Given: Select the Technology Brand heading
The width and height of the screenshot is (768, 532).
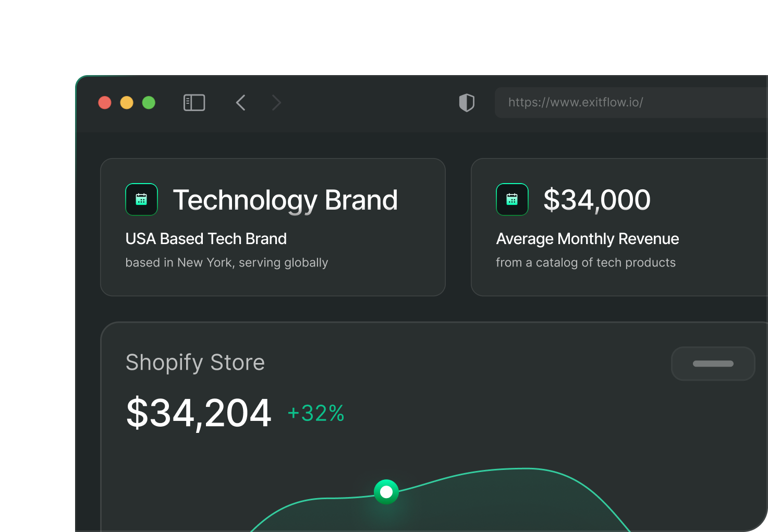Looking at the screenshot, I should [x=285, y=200].
